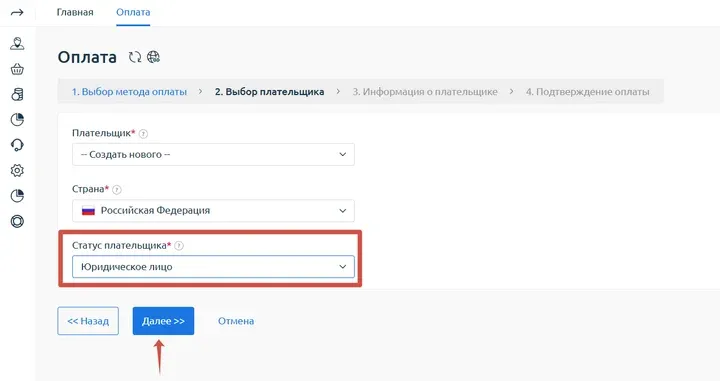Open the shopping basket sidebar icon
This screenshot has height=381, width=720.
(17, 69)
